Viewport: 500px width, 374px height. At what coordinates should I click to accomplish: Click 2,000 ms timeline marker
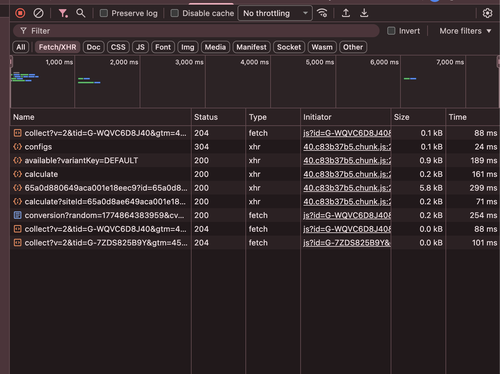124,62
